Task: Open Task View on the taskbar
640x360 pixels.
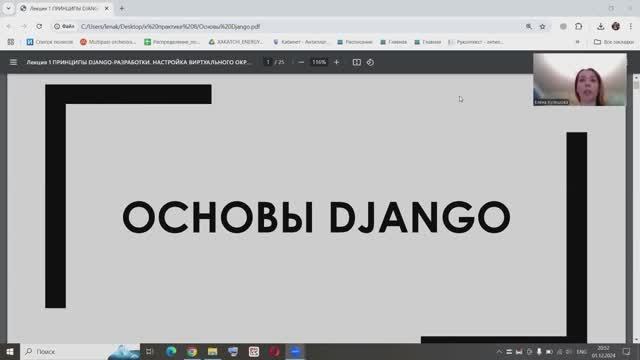Action: pos(149,351)
